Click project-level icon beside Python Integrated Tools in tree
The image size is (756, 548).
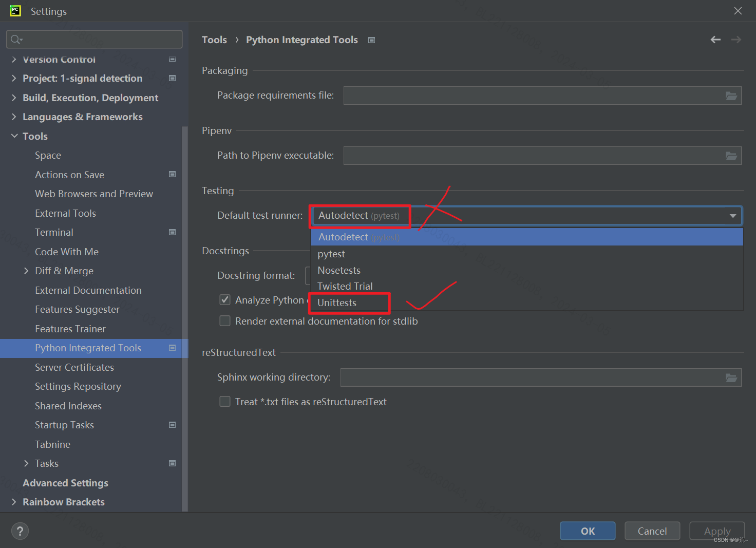173,348
